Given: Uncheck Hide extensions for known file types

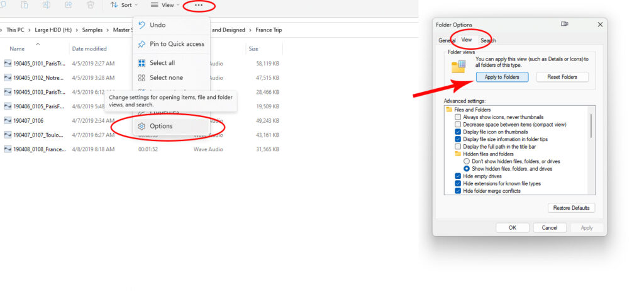Looking at the screenshot, I should click(x=458, y=183).
